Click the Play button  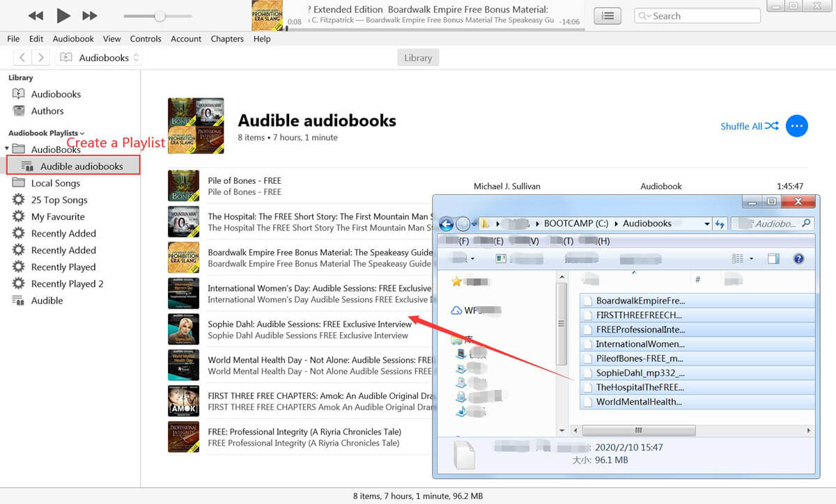63,15
